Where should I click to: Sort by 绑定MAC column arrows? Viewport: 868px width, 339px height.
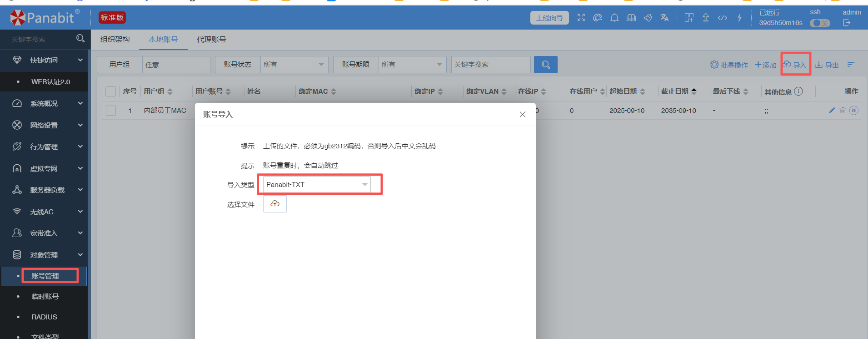[x=334, y=91]
